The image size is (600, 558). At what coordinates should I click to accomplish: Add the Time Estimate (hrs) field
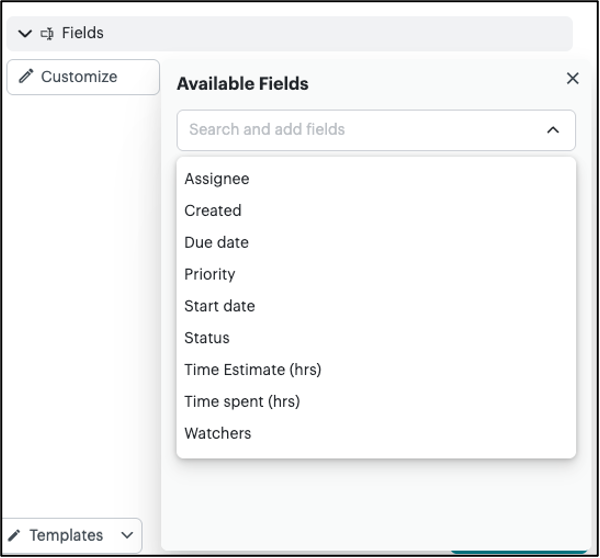252,370
